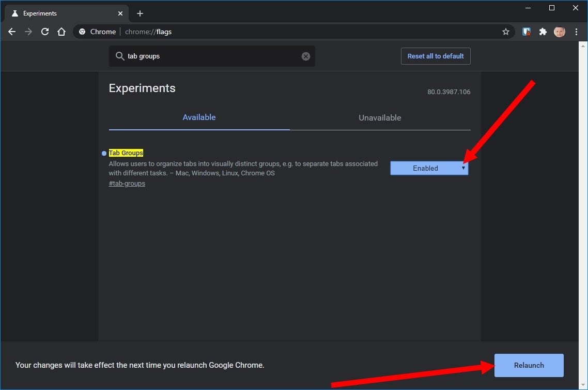Open the blue extension icon in toolbar

527,32
